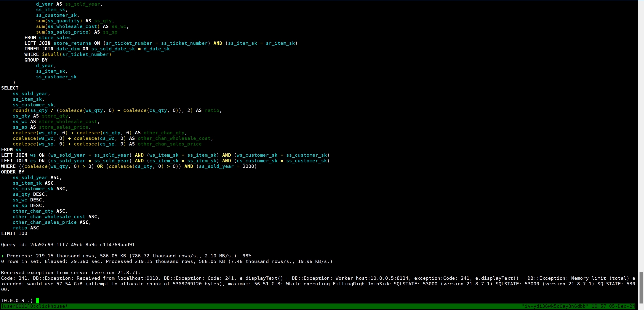Click the 98% progress value
This screenshot has height=310, width=644.
pos(247,256)
